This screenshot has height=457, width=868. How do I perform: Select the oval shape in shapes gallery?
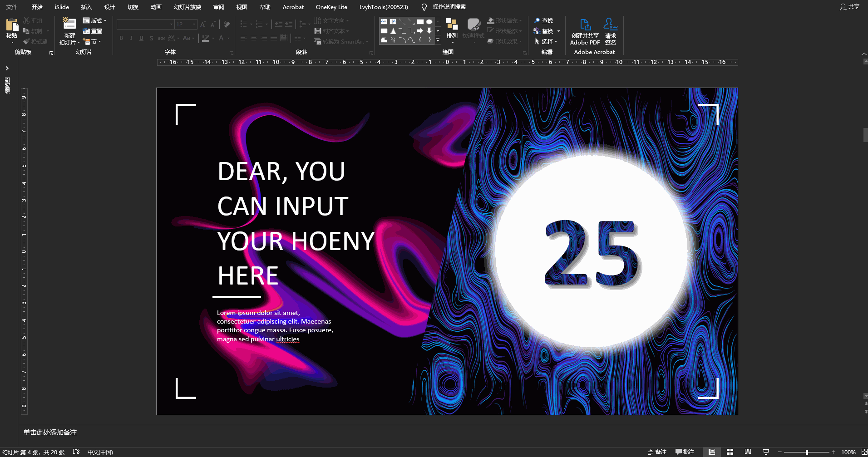click(429, 22)
